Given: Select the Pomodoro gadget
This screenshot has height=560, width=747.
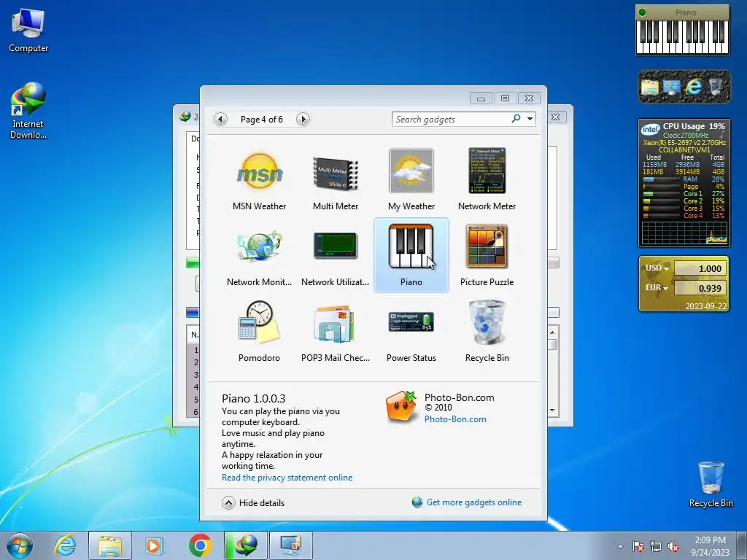Looking at the screenshot, I should click(259, 332).
